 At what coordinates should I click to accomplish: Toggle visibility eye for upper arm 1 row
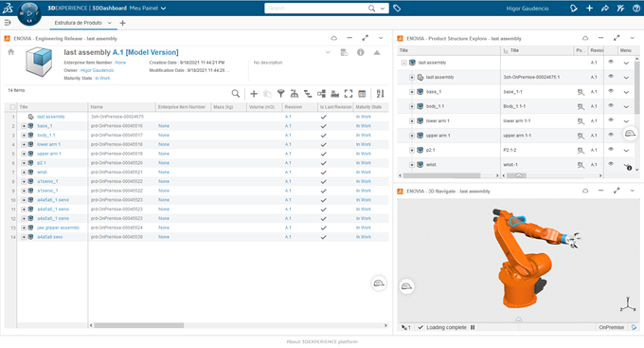click(x=611, y=135)
